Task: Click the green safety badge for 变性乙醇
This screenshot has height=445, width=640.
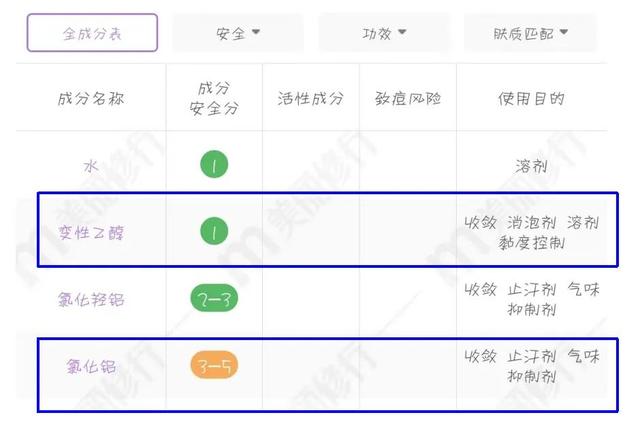Action: tap(214, 231)
